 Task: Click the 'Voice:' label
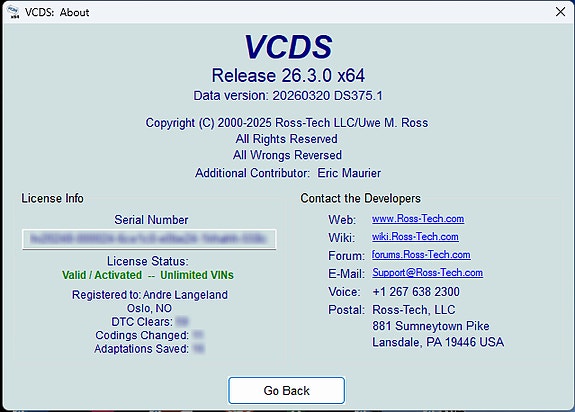pos(344,292)
